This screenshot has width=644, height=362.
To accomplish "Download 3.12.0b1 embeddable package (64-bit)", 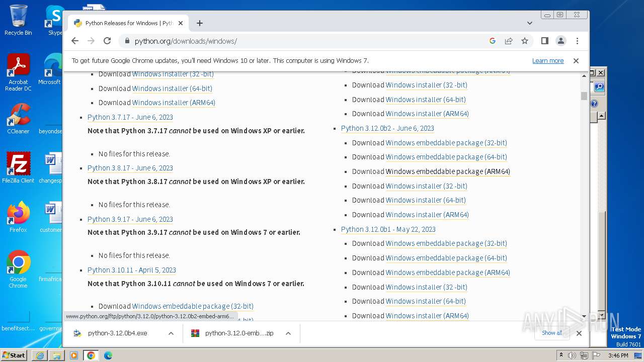I will (446, 258).
